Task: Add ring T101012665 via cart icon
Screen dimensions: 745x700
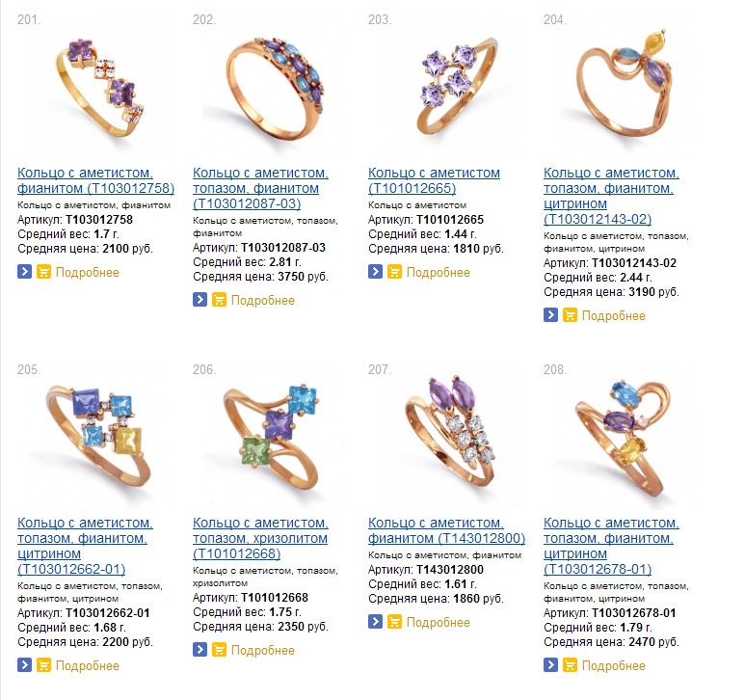Action: coord(394,272)
